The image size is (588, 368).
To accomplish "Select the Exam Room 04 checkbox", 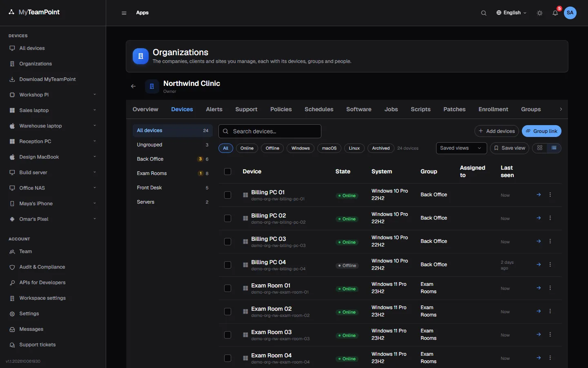I will pos(228,358).
